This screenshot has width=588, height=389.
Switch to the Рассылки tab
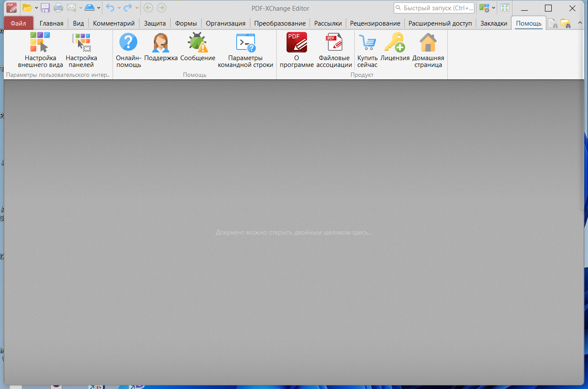(328, 23)
